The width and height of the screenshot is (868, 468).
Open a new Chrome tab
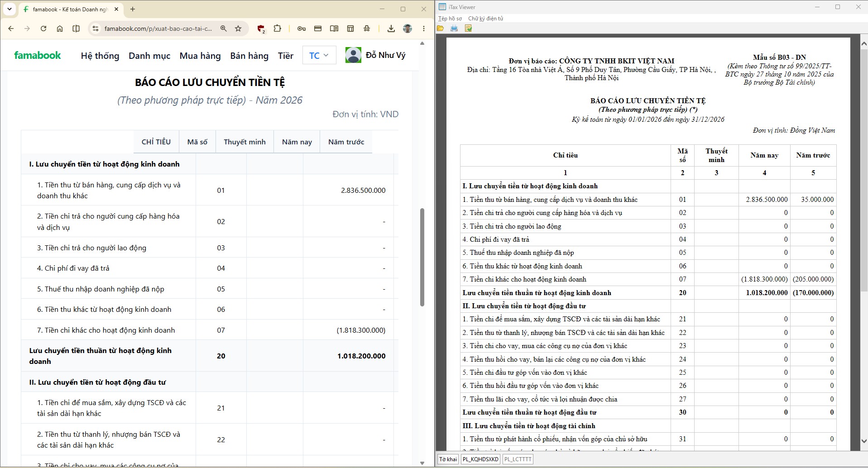133,9
